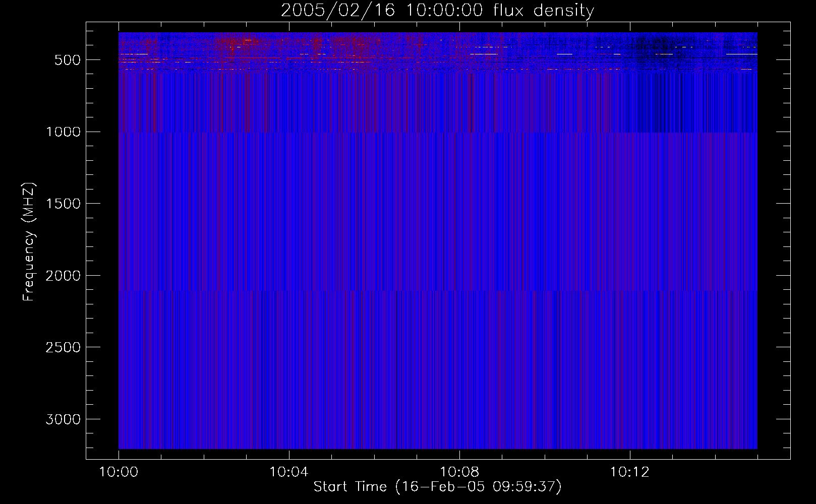Click the 10:00 time tick label

(x=119, y=472)
